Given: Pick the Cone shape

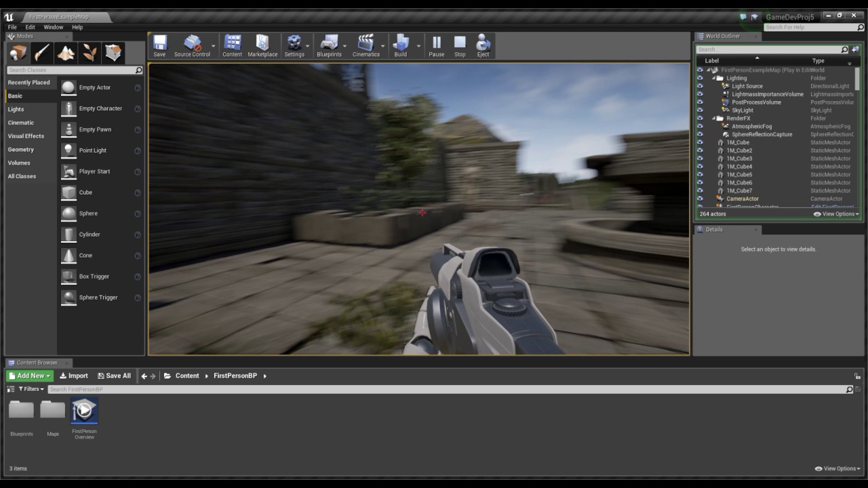Looking at the screenshot, I should coord(100,256).
